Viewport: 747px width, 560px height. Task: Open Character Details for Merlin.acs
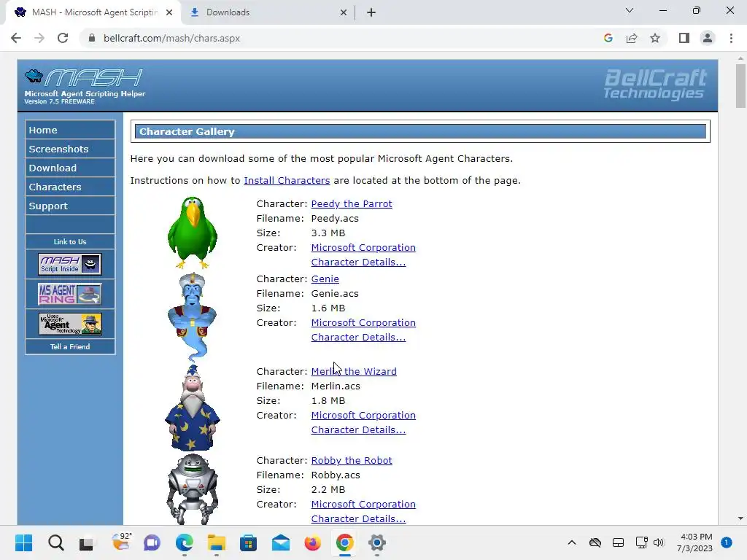click(358, 430)
